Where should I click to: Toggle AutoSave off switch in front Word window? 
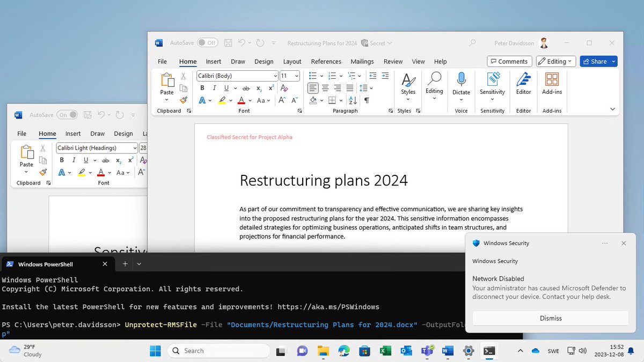pos(208,43)
